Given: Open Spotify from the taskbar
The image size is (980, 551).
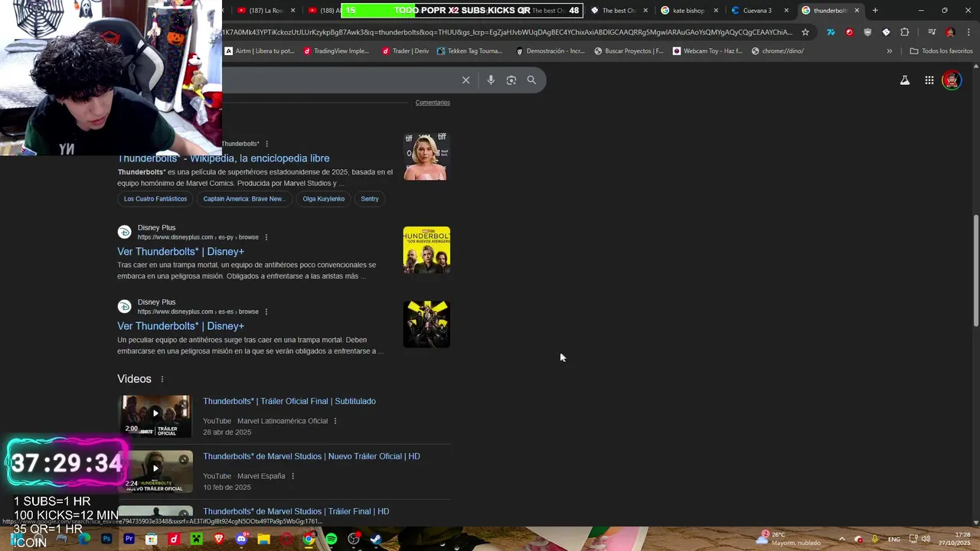Looking at the screenshot, I should pyautogui.click(x=331, y=539).
